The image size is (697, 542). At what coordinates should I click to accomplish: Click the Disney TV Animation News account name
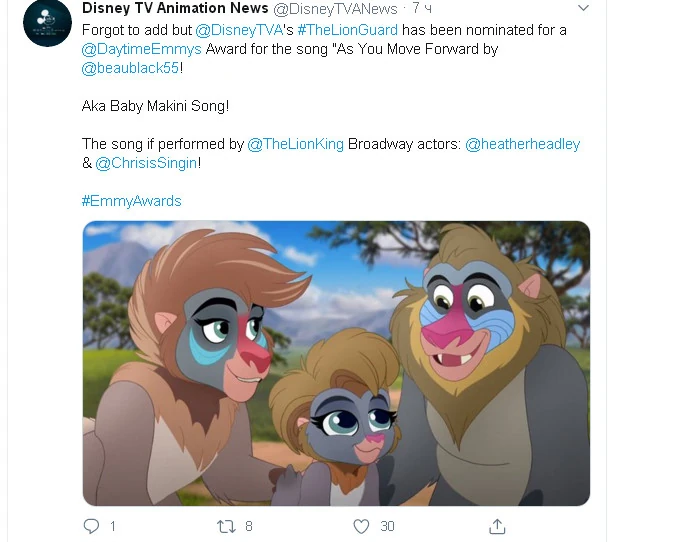point(175,8)
